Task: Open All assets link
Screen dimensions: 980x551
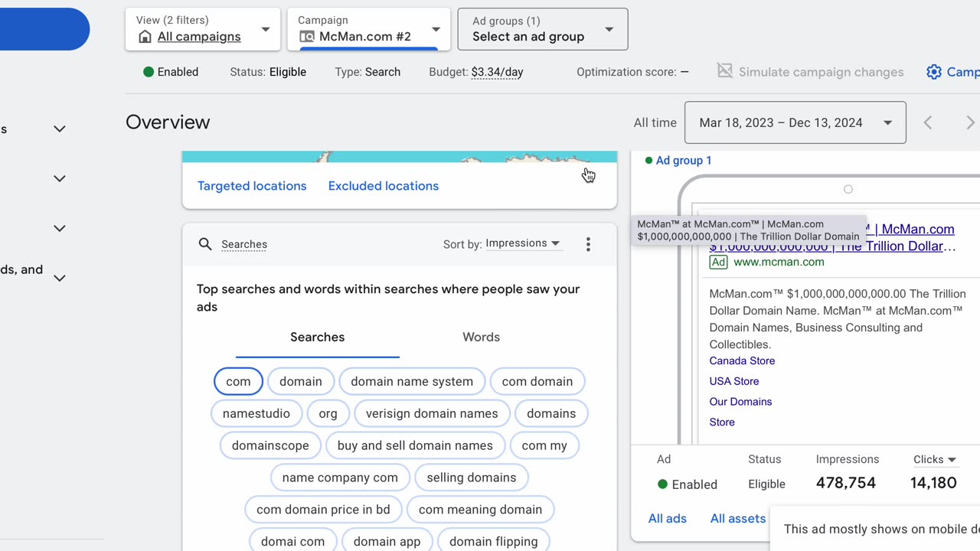Action: pos(738,519)
